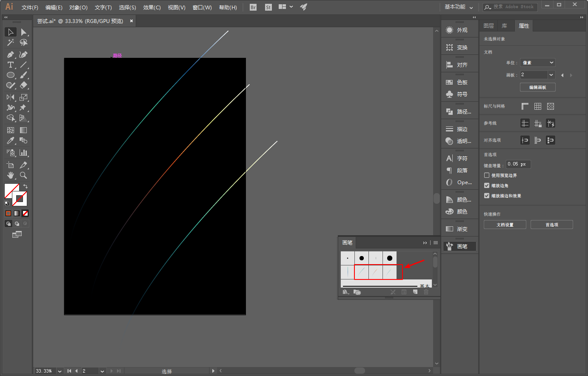Choose the Paintbrush tool
Screen dimensions: 588x376
pos(23,75)
